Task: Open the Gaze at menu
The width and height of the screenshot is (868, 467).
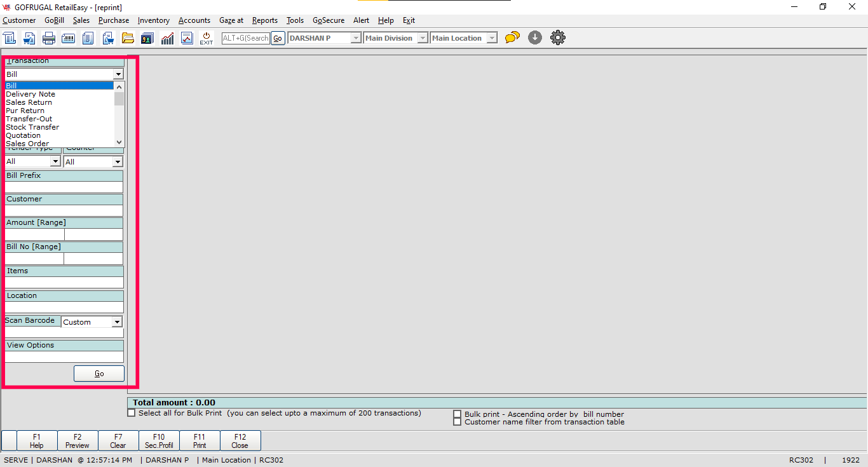Action: point(231,20)
